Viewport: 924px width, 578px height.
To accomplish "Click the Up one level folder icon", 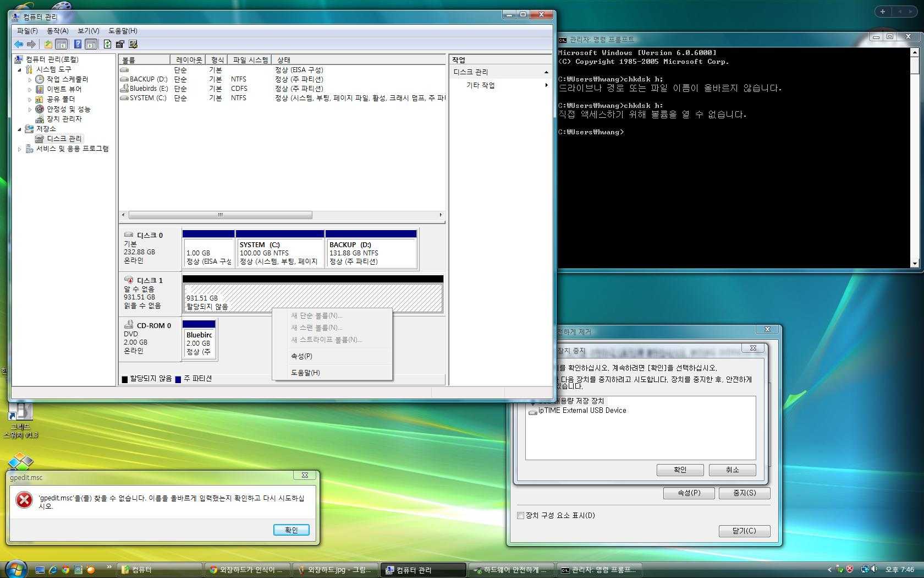I will tap(48, 44).
